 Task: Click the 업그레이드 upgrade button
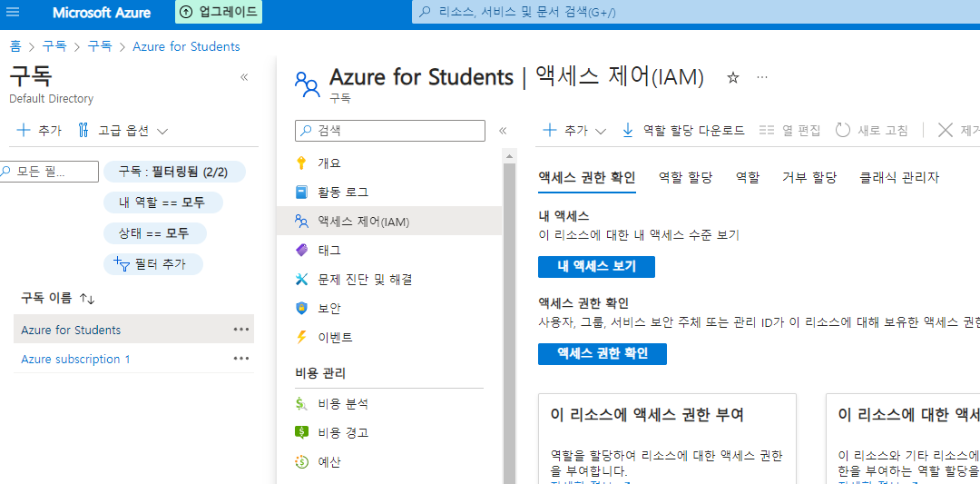pos(219,12)
